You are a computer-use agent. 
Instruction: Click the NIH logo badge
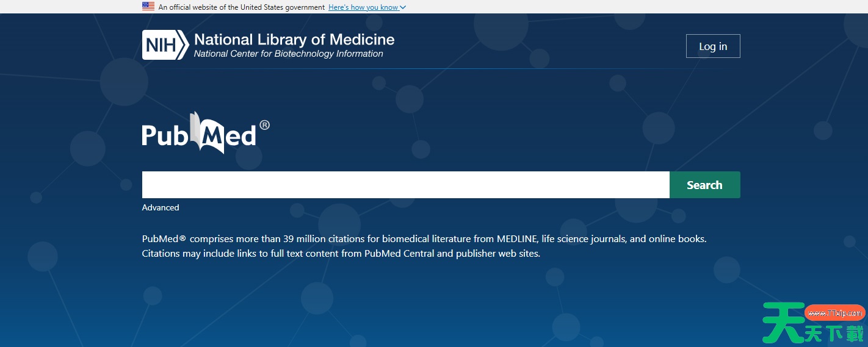click(165, 45)
